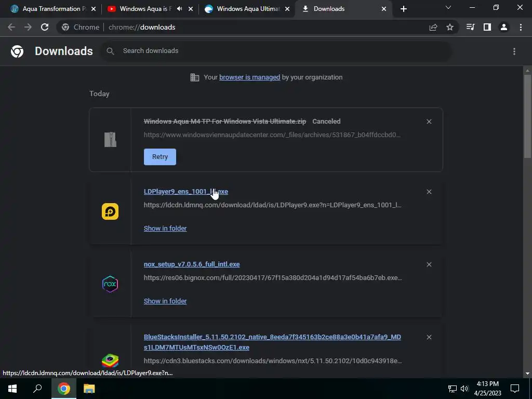Click the zip file icon of canceled download

[x=110, y=139]
